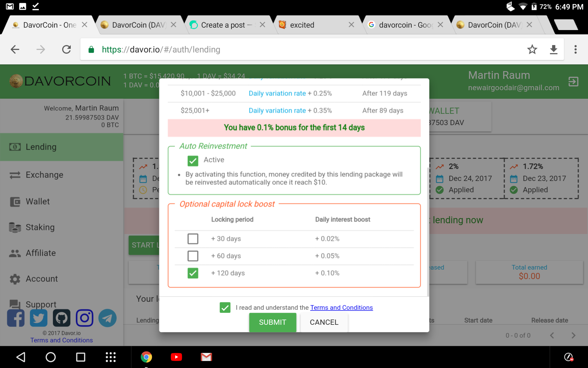Click the Lending sidebar icon
The width and height of the screenshot is (588, 368).
point(15,147)
